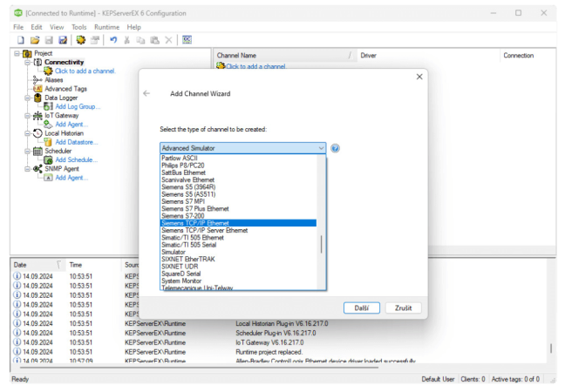Click the Project root icon

coord(27,54)
